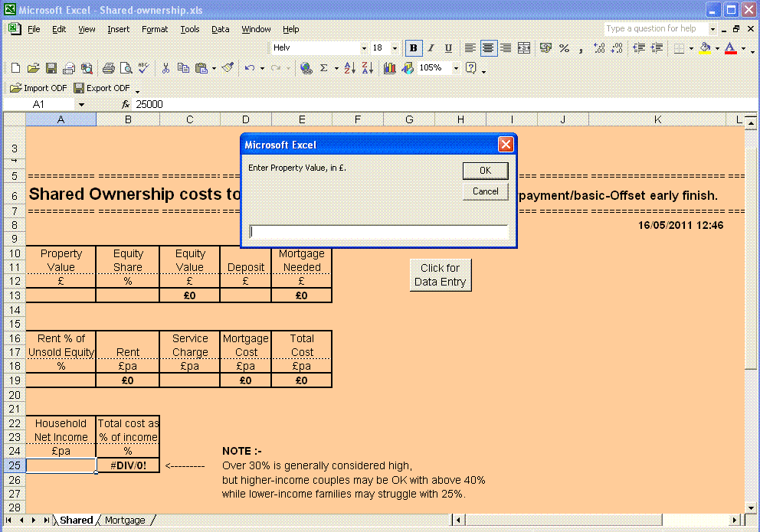This screenshot has height=532, width=760.
Task: Click the Paste clipboard icon
Action: click(201, 68)
